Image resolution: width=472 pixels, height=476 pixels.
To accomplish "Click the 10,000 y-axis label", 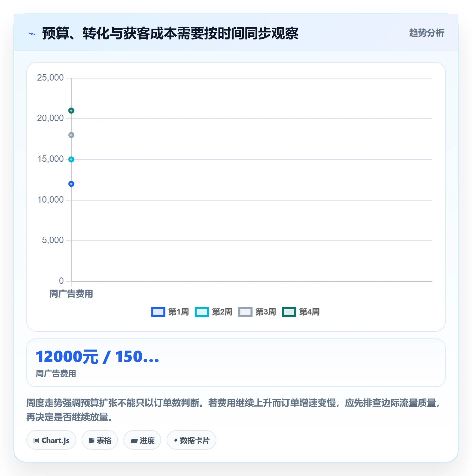I will (x=50, y=200).
